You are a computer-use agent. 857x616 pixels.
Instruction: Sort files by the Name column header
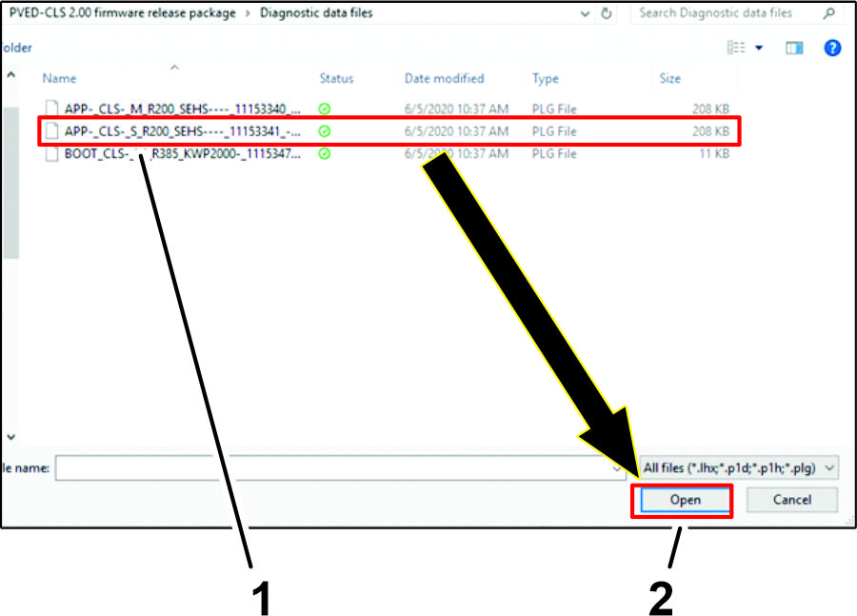(x=60, y=78)
